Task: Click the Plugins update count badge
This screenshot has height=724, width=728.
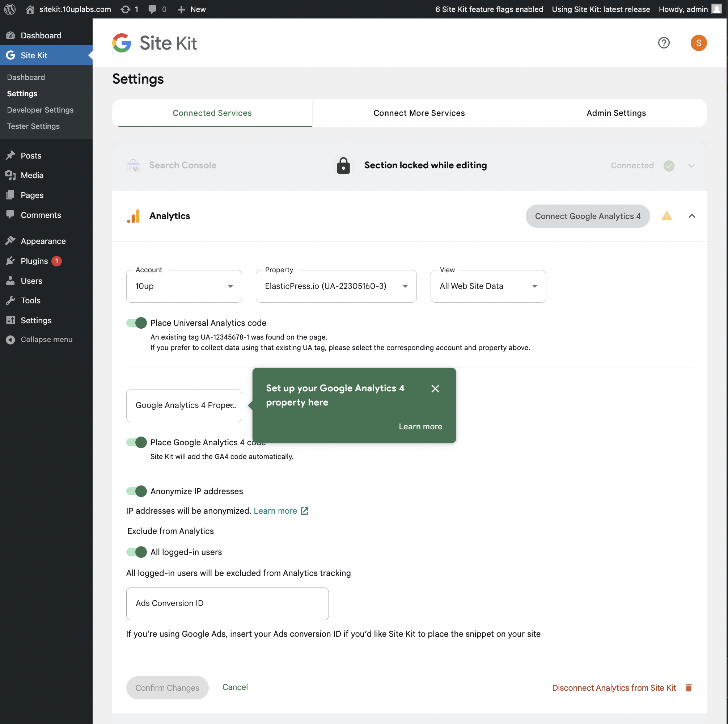Action: [x=56, y=261]
